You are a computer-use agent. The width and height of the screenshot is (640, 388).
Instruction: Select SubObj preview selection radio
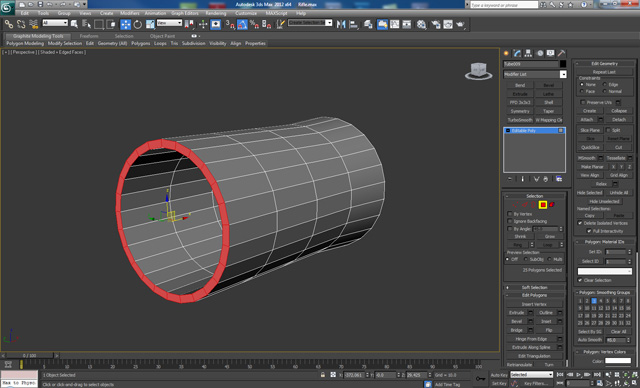[x=526, y=259]
